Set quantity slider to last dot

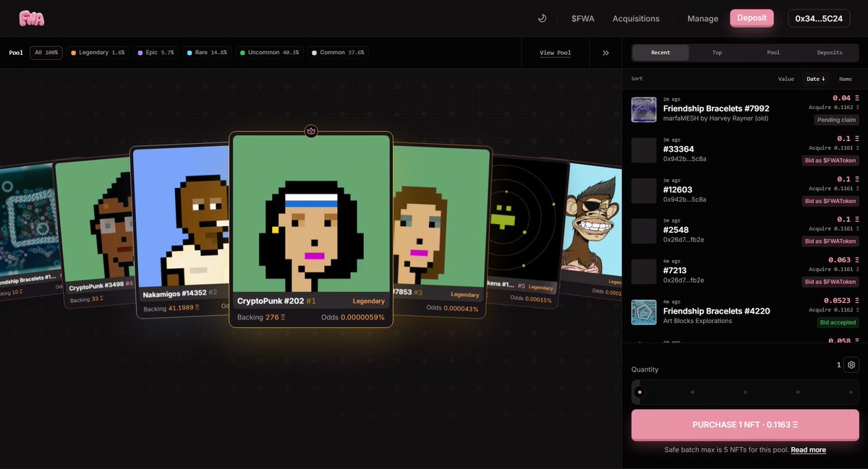pyautogui.click(x=851, y=392)
